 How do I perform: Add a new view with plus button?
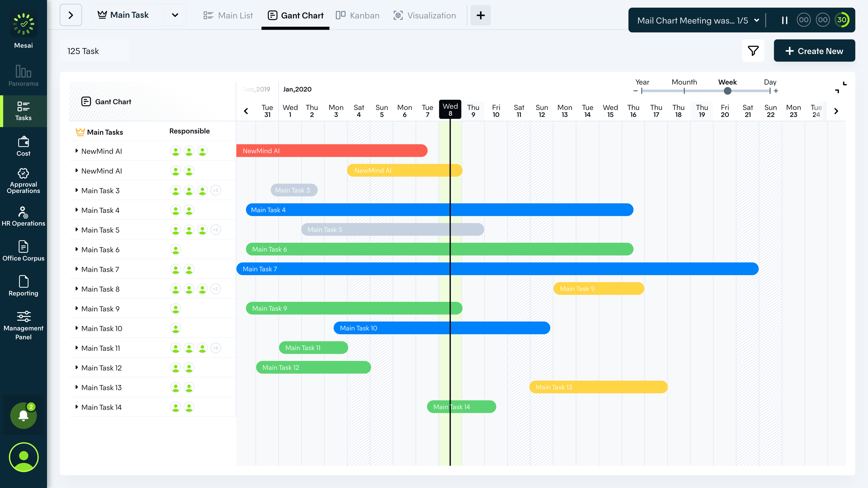point(480,15)
